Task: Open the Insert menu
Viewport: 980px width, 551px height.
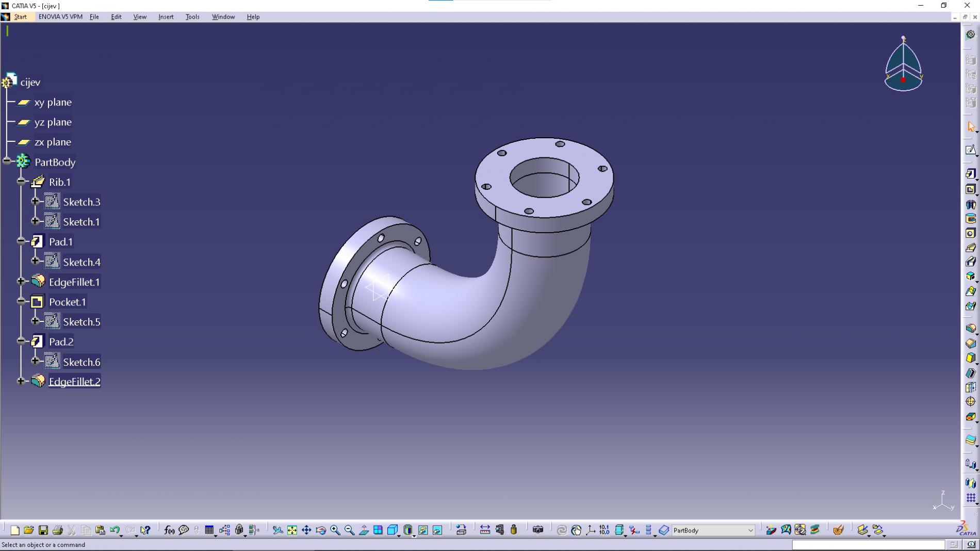Action: tap(166, 17)
